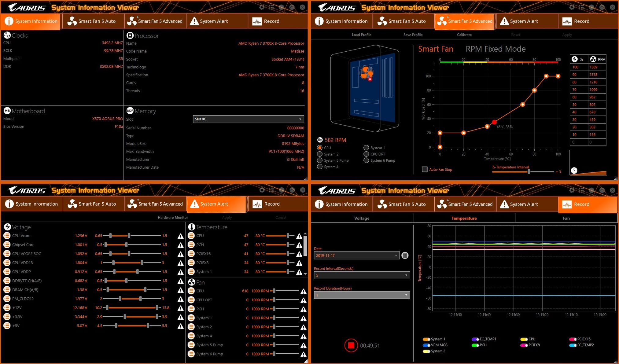Click the orange icon next to Chipset Core

coord(7,245)
